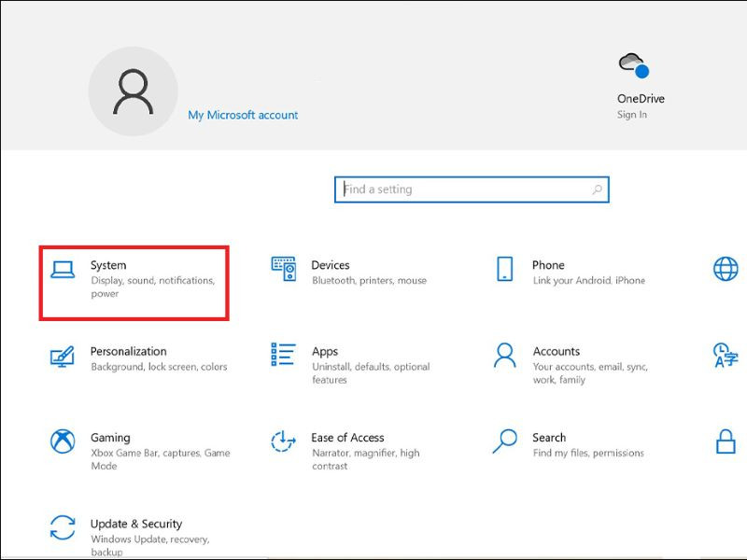Open the Gaming Xbox icon
Viewport: 747px width, 560px height.
coord(63,441)
